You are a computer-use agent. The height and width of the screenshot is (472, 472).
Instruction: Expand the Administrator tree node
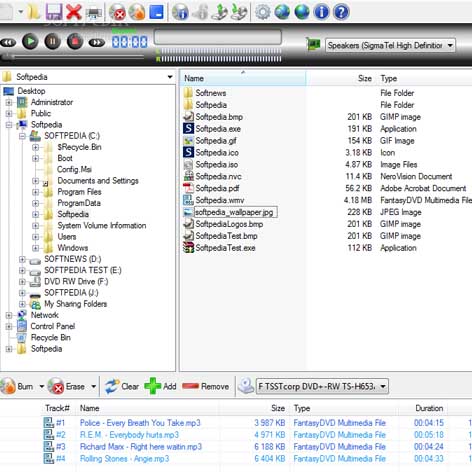(x=9, y=102)
